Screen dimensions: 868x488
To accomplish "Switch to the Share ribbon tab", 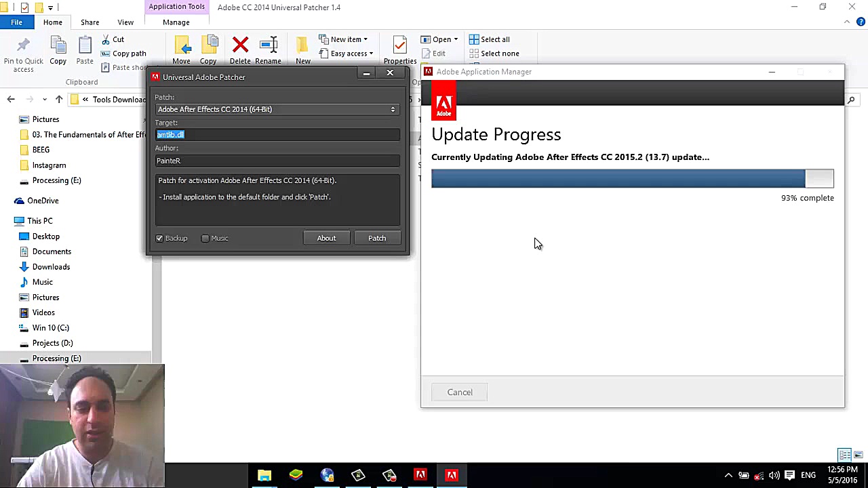I will point(90,22).
